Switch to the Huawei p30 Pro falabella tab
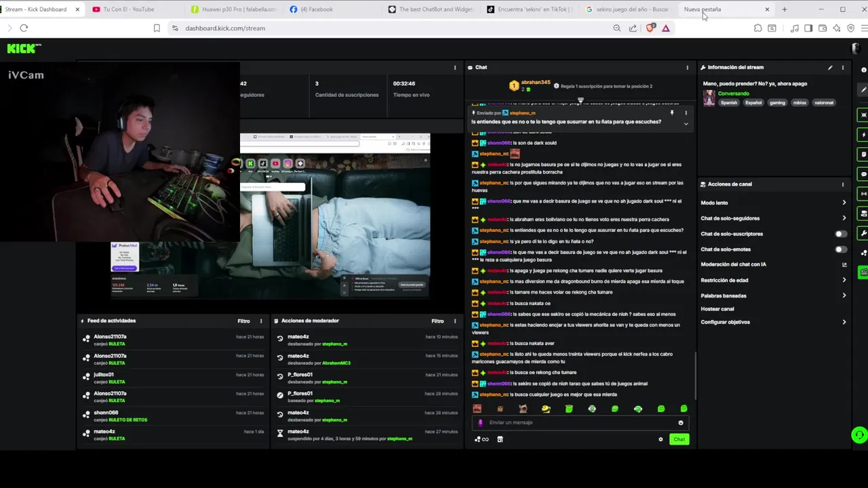 click(x=234, y=9)
